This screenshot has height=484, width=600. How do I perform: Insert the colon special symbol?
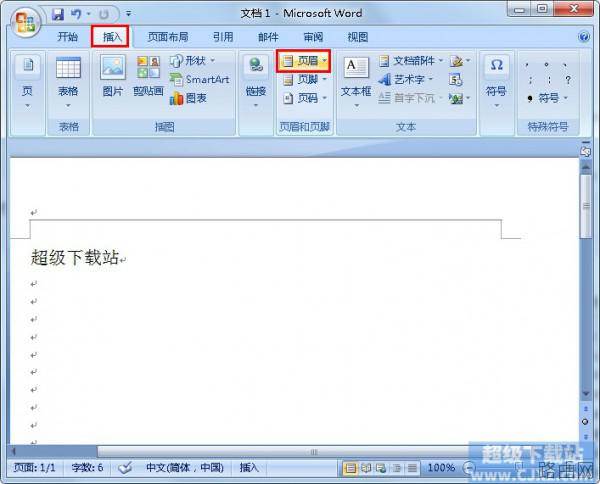(x=549, y=80)
